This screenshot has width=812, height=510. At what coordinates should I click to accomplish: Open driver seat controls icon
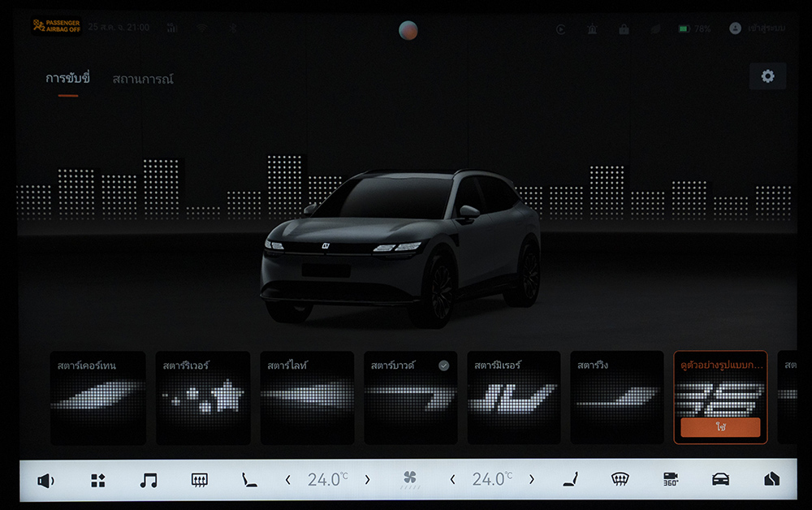tap(249, 480)
